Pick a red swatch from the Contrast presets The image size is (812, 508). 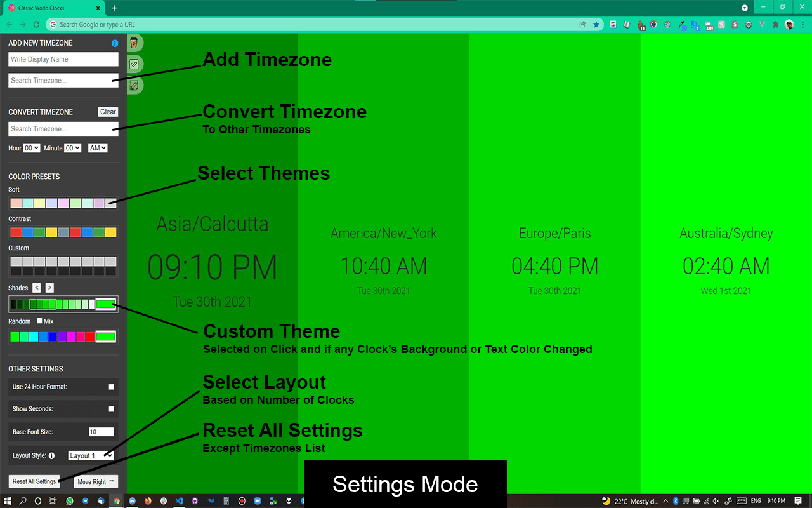coord(15,232)
